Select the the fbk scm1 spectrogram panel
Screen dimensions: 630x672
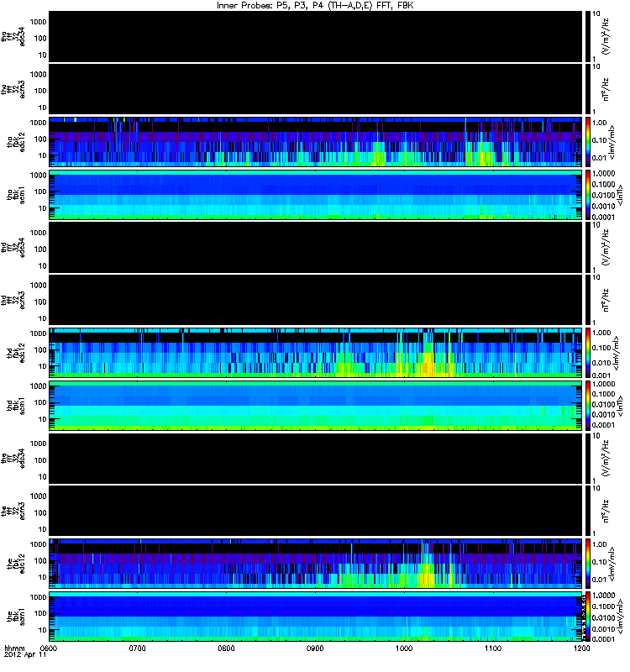[316, 617]
